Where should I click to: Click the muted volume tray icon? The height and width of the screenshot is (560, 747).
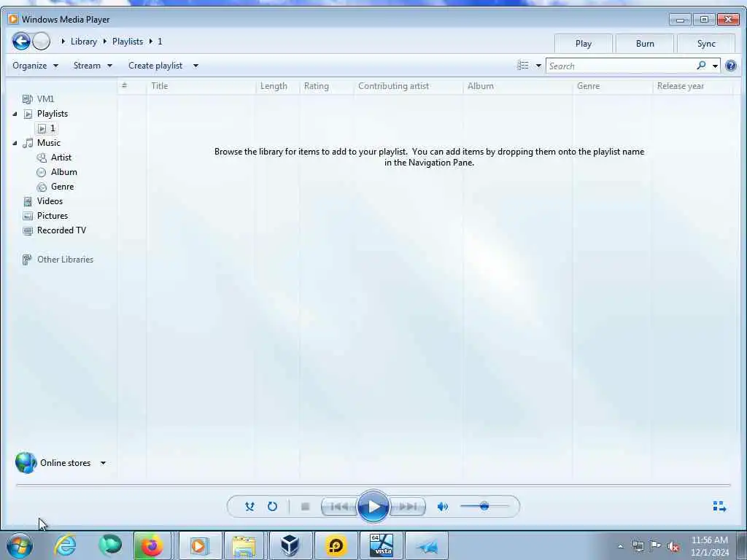tap(673, 546)
